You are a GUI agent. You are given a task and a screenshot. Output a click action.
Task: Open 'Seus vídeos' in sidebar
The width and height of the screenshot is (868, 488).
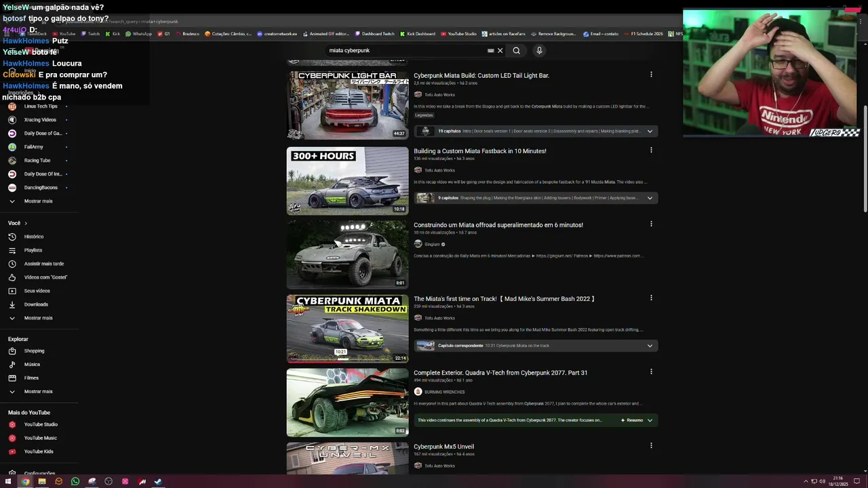37,291
